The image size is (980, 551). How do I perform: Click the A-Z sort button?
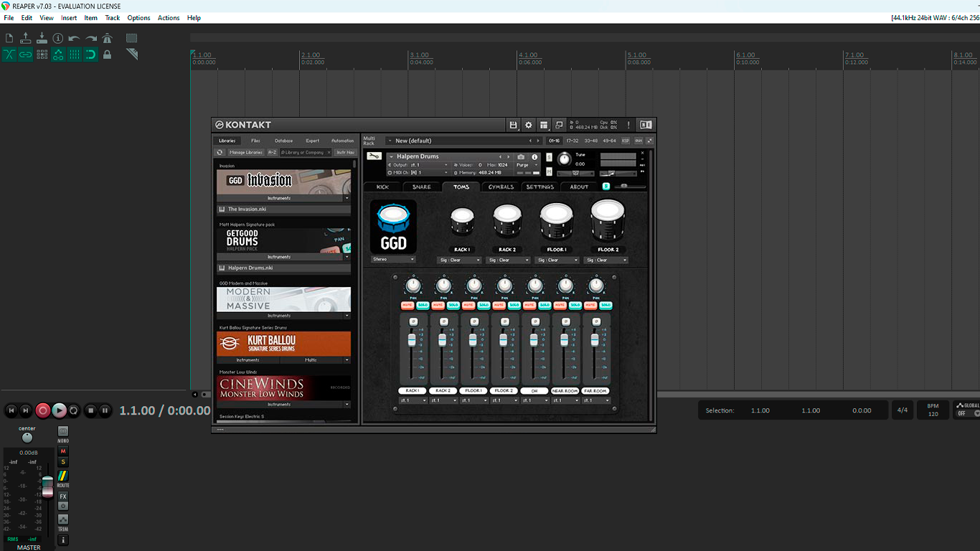(272, 152)
